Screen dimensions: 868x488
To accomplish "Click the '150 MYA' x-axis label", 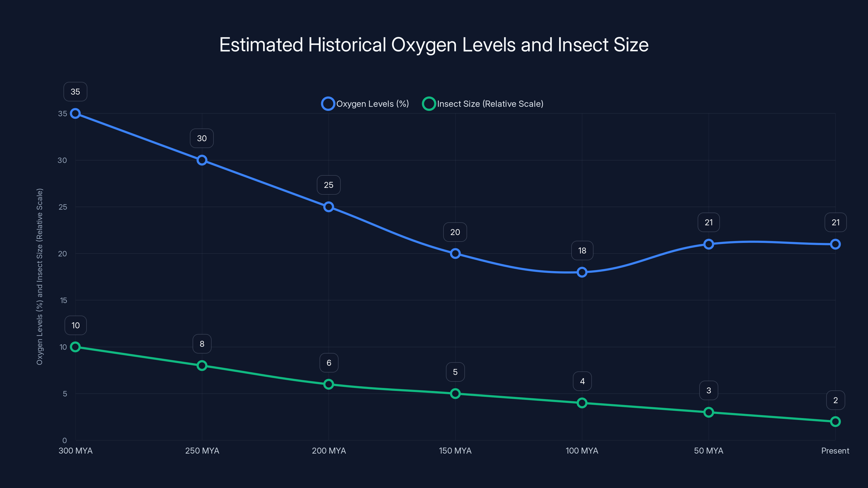I will [x=455, y=451].
